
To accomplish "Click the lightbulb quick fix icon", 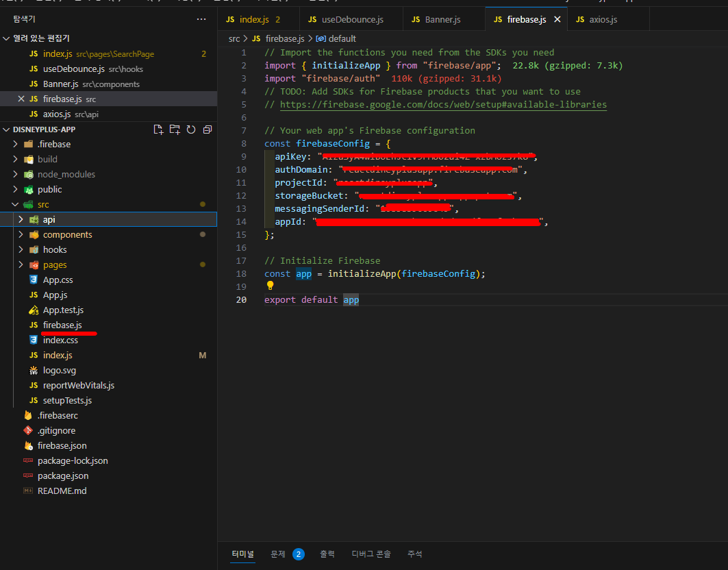I will click(x=271, y=286).
